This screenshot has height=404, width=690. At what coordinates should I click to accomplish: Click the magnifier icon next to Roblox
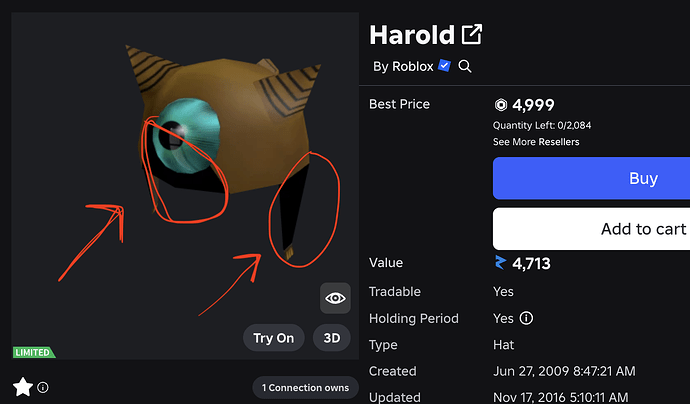pyautogui.click(x=465, y=66)
